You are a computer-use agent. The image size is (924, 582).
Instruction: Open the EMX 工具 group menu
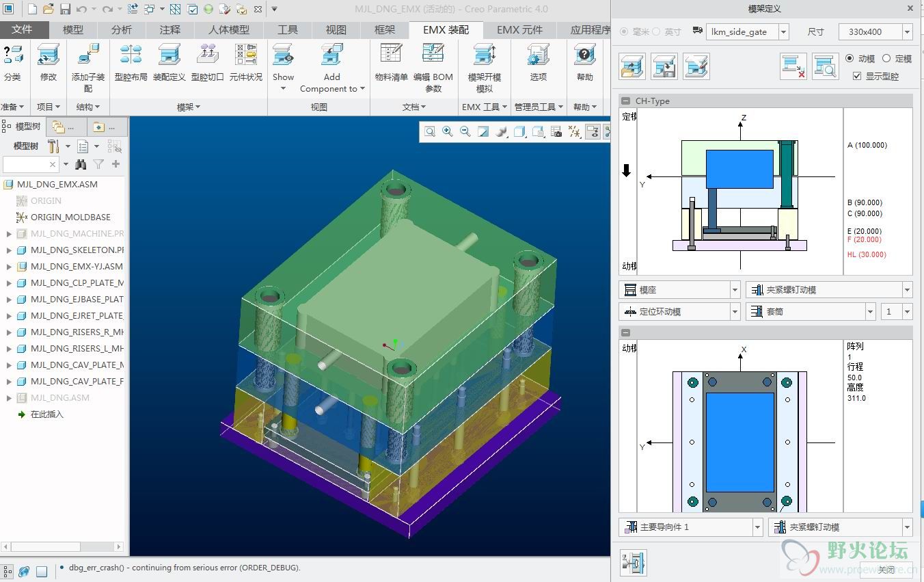(485, 107)
